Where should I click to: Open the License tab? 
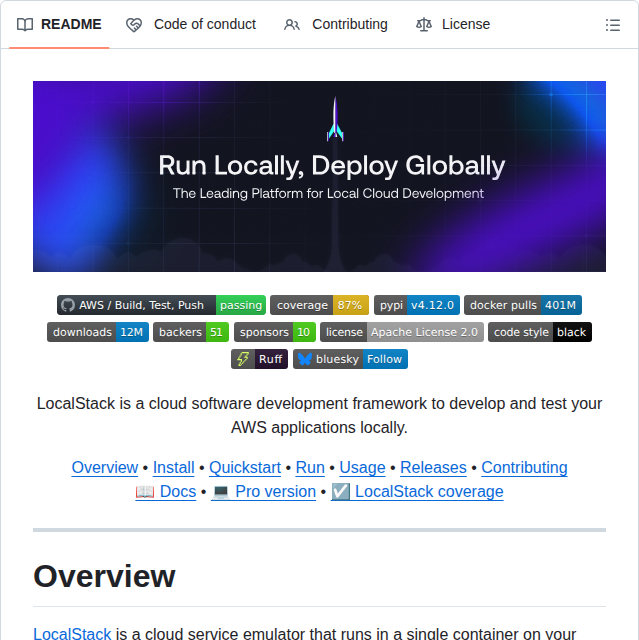point(453,24)
